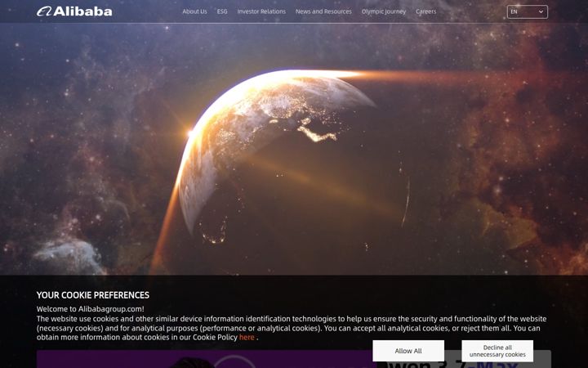Expand the EN language dropdown

tap(528, 11)
